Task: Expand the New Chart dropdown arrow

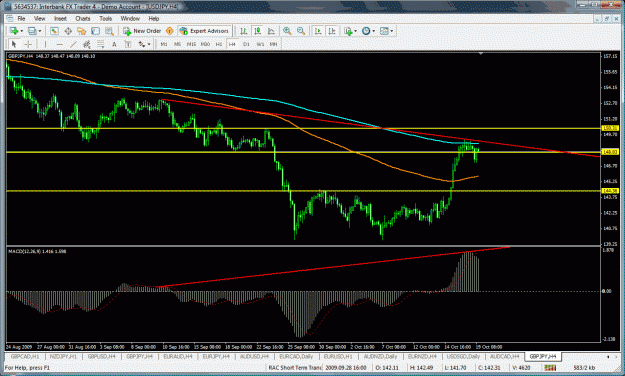Action: 22,31
